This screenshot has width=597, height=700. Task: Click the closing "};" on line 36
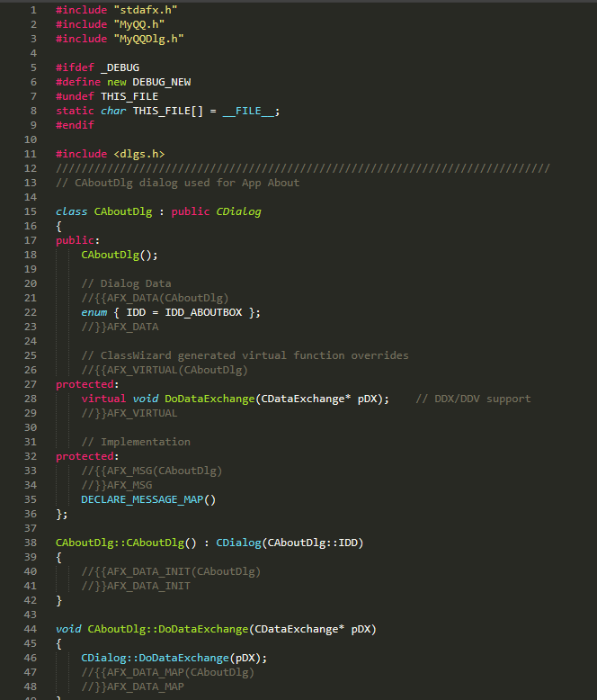click(x=61, y=514)
